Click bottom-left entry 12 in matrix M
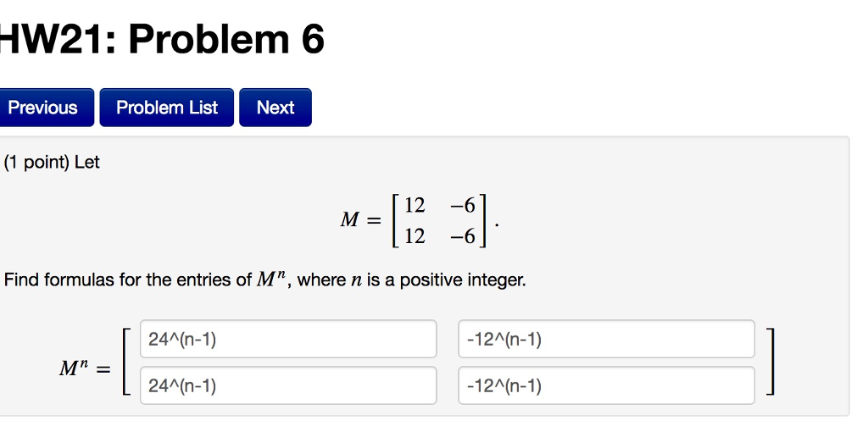Image resolution: width=868 pixels, height=432 pixels. 415,236
